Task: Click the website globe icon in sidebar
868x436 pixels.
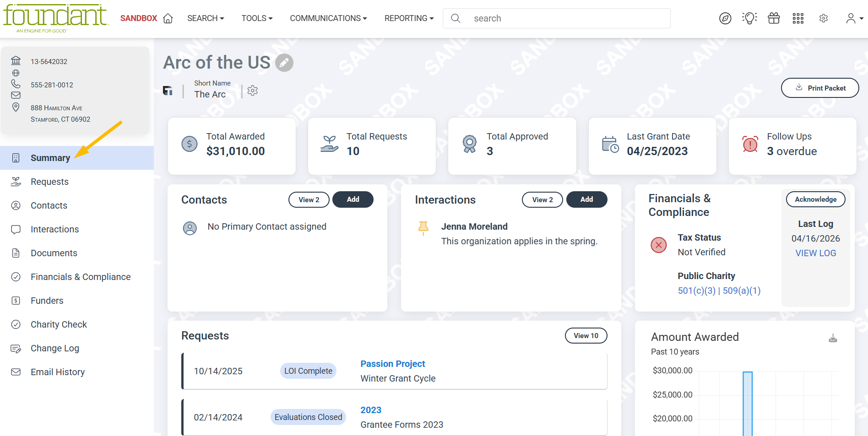Action: tap(16, 73)
